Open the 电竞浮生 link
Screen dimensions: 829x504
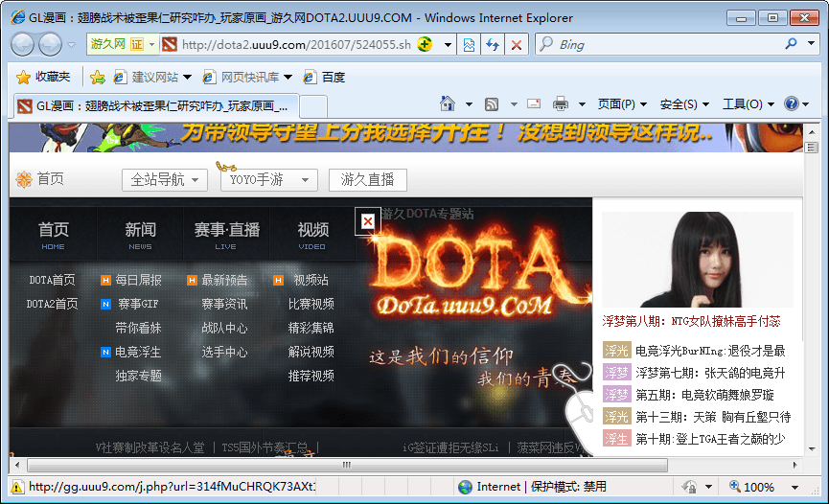click(x=139, y=352)
